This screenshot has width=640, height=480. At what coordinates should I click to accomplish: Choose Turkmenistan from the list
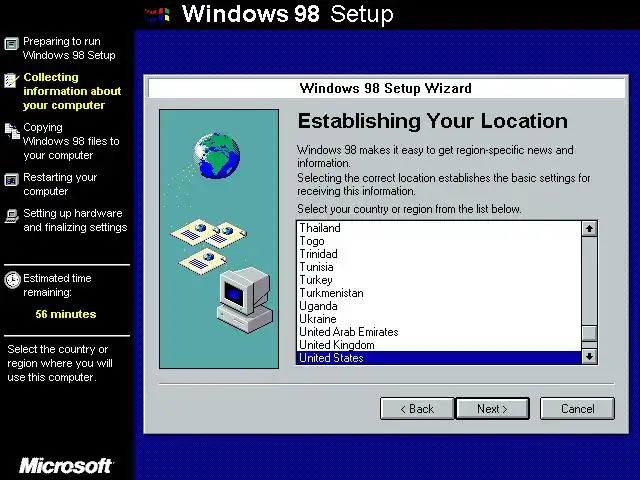coord(439,293)
